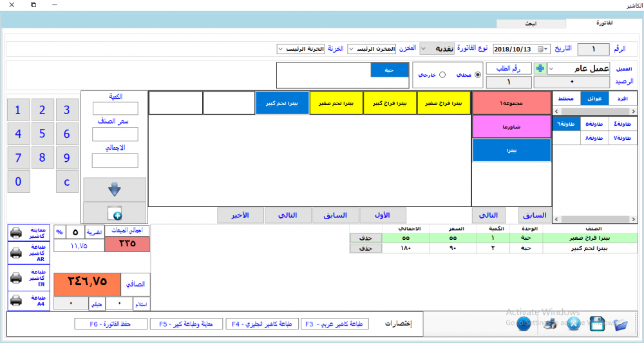The image size is (644, 343).
Task: Select the افرد section tab
Action: click(622, 99)
